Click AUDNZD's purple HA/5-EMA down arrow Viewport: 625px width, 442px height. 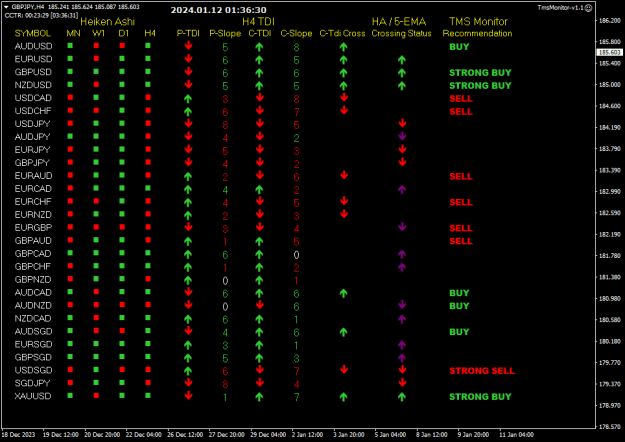(x=402, y=305)
